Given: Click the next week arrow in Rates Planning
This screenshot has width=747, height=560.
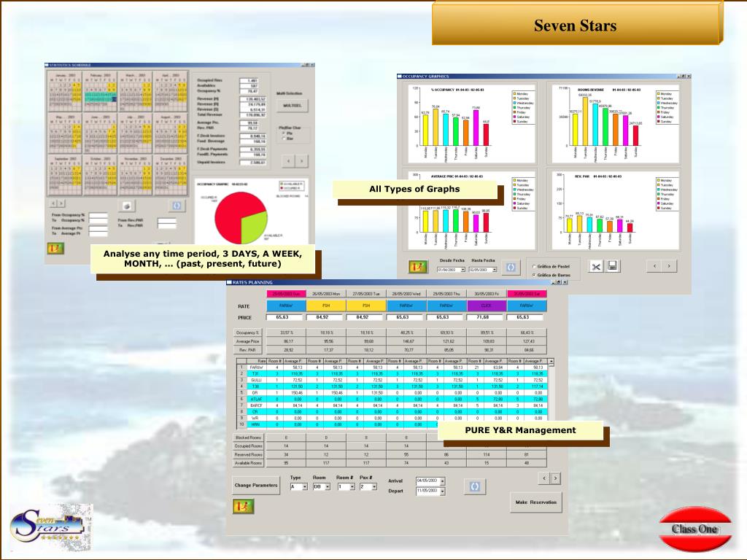Looking at the screenshot, I should (555, 478).
